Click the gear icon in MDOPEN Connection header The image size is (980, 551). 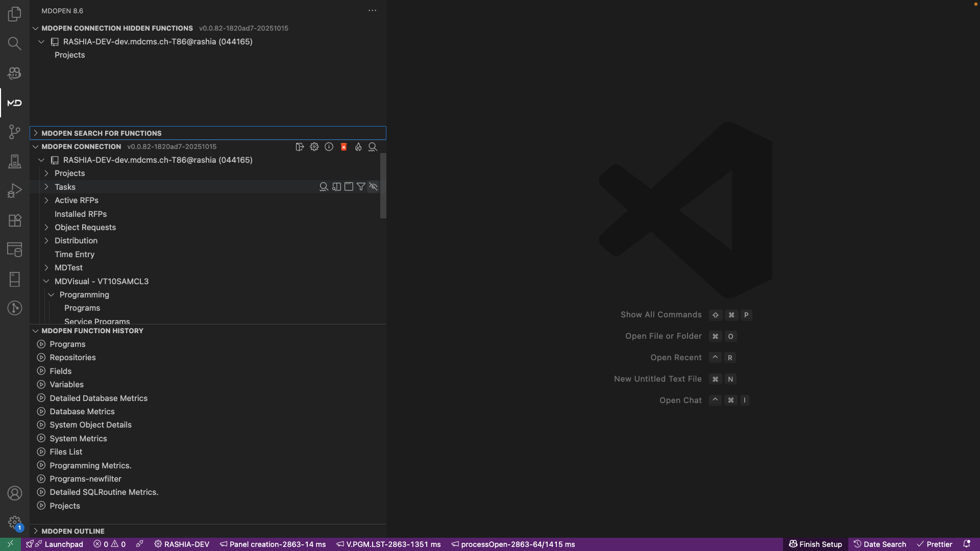coord(314,147)
